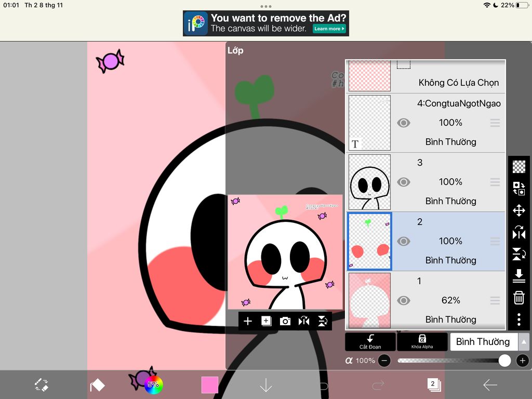Toggle Khóa Alpha lock

[x=422, y=341]
